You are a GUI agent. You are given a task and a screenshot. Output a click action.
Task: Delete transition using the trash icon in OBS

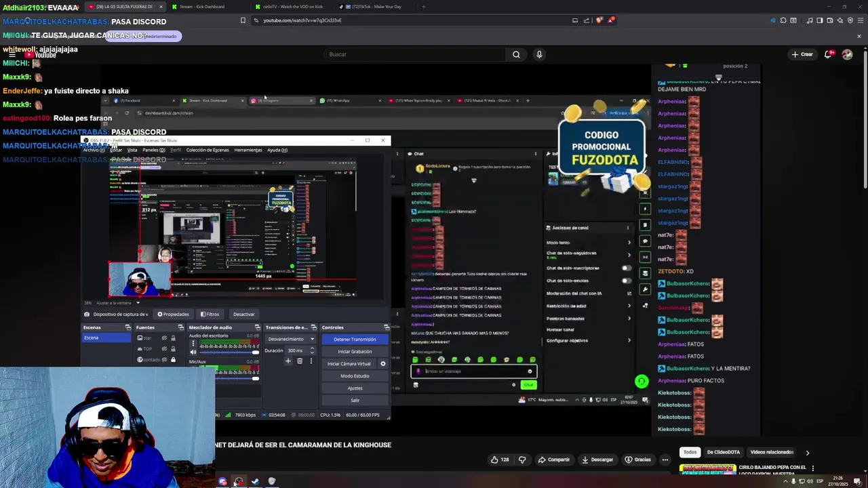point(300,361)
